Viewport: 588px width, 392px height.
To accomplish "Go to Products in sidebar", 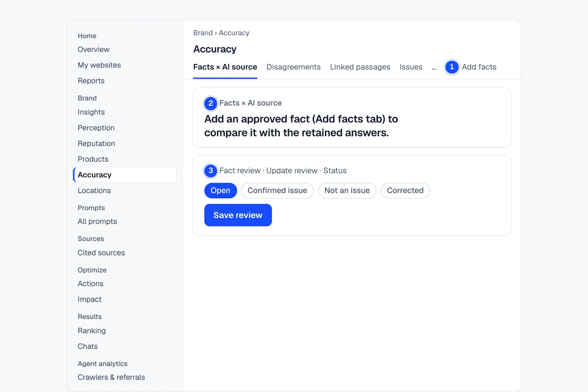I will pyautogui.click(x=93, y=159).
